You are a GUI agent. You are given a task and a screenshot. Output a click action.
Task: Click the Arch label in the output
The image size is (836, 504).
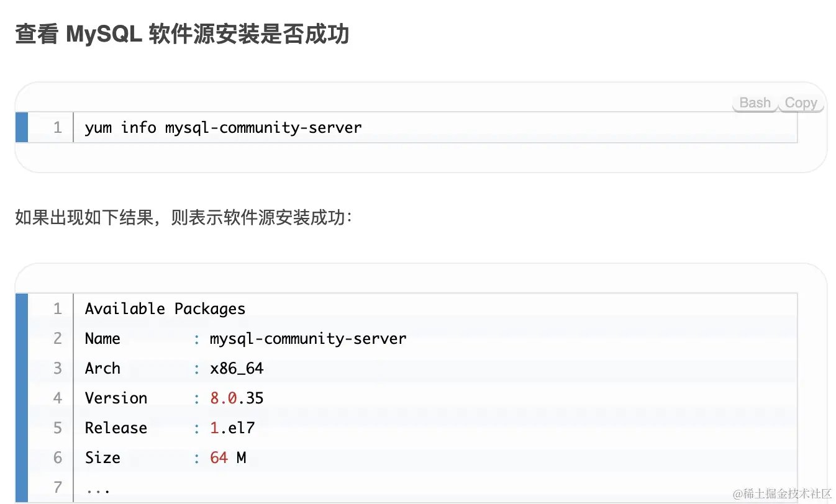pos(102,369)
